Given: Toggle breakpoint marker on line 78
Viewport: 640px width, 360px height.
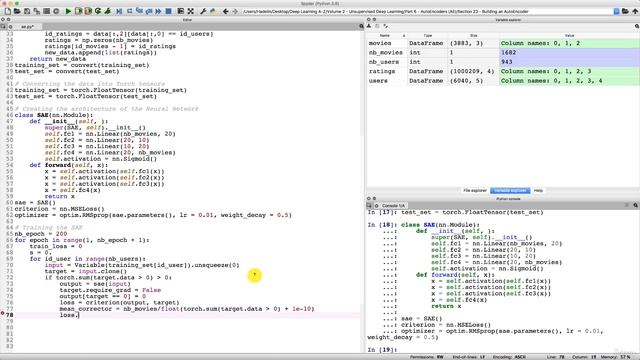Looking at the screenshot, I should [2, 313].
